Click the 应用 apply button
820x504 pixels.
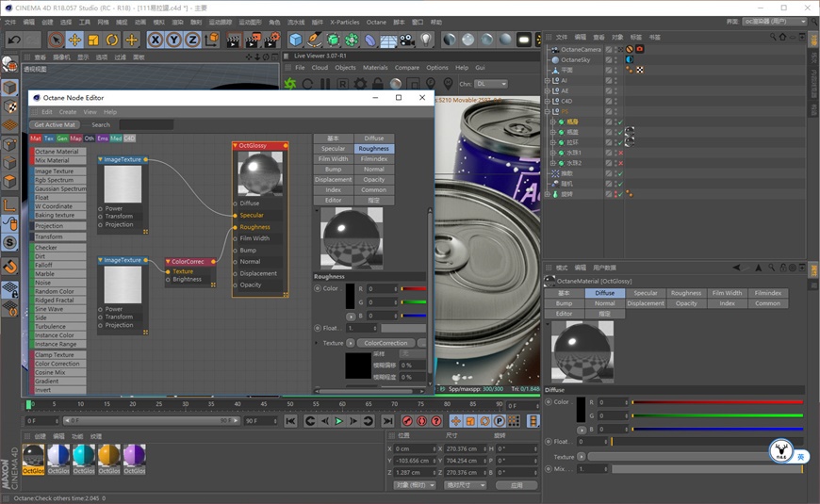point(517,485)
